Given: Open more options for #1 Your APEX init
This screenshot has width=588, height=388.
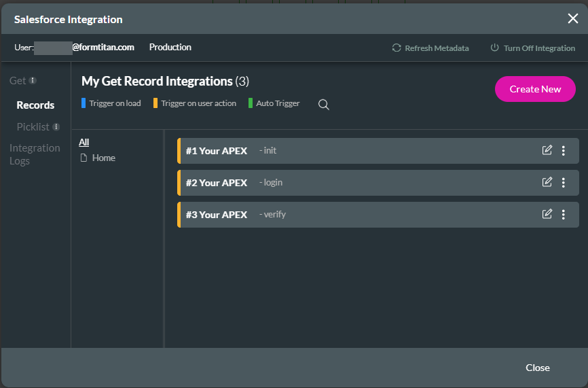Looking at the screenshot, I should click(x=564, y=150).
